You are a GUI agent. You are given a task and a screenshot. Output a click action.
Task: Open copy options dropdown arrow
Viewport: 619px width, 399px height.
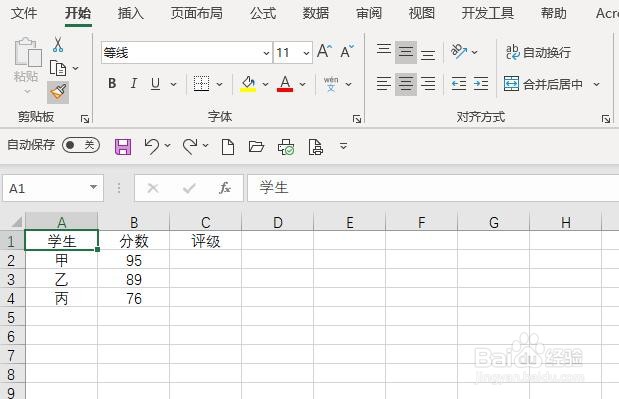pos(75,68)
